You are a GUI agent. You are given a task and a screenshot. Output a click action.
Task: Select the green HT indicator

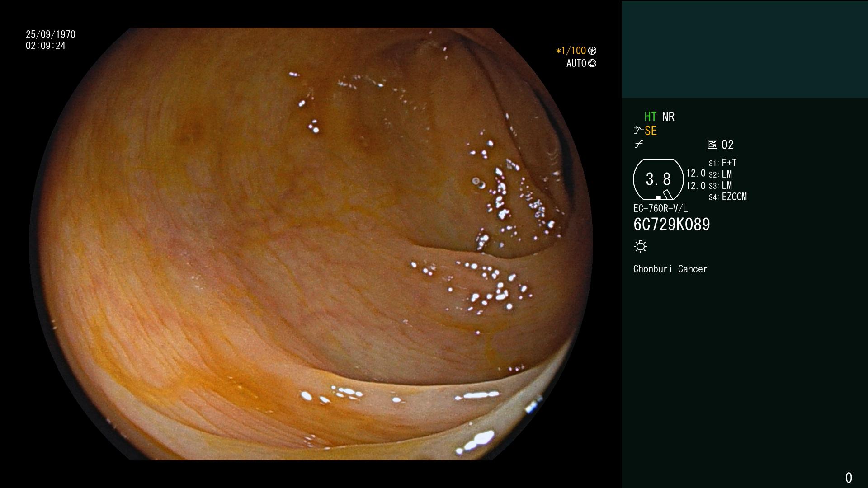coord(651,117)
